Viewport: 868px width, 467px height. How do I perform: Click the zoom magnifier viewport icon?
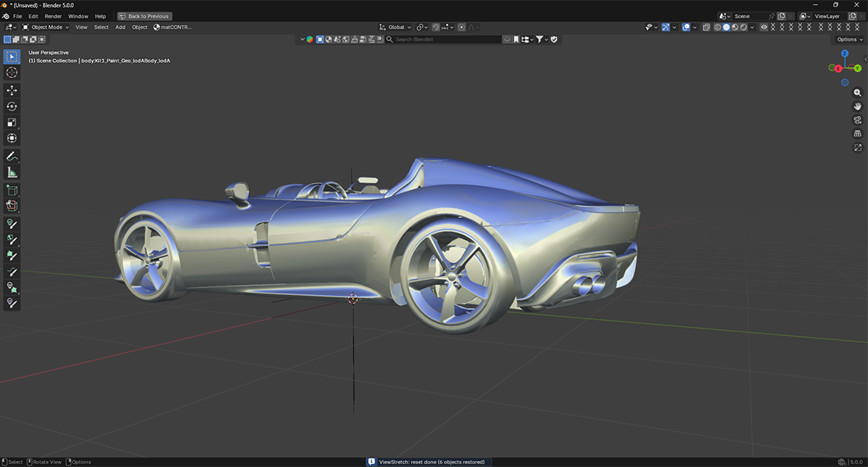(857, 93)
